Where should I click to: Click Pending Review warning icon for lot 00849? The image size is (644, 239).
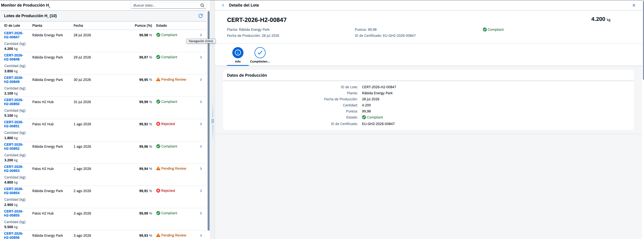(158, 79)
